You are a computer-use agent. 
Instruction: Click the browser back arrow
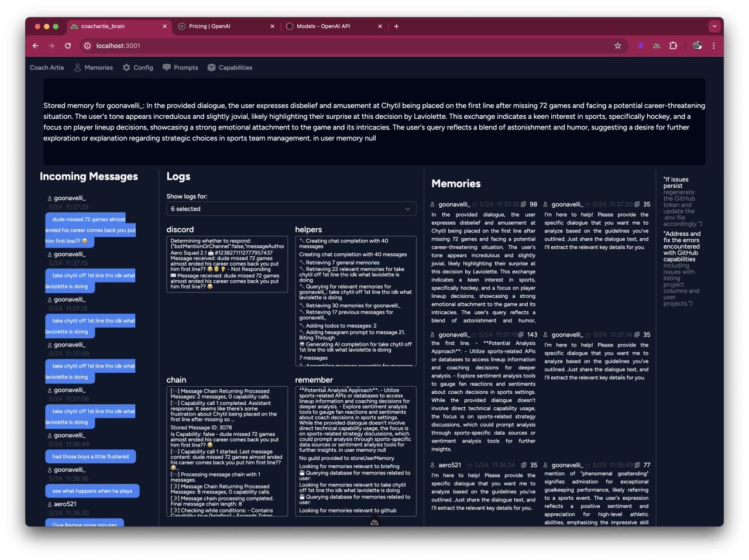point(35,45)
